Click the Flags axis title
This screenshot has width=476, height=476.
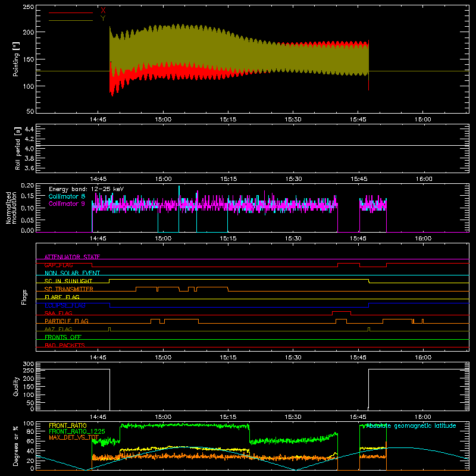point(24,297)
